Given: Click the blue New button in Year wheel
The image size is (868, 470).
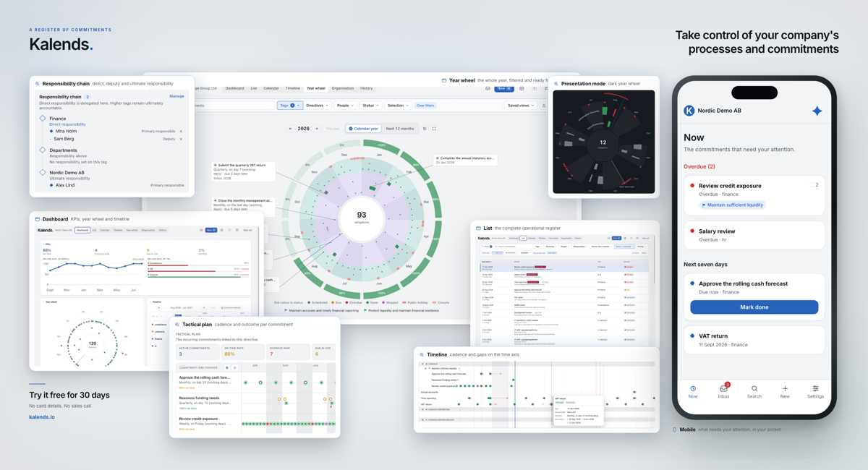Looking at the screenshot, I should (504, 88).
